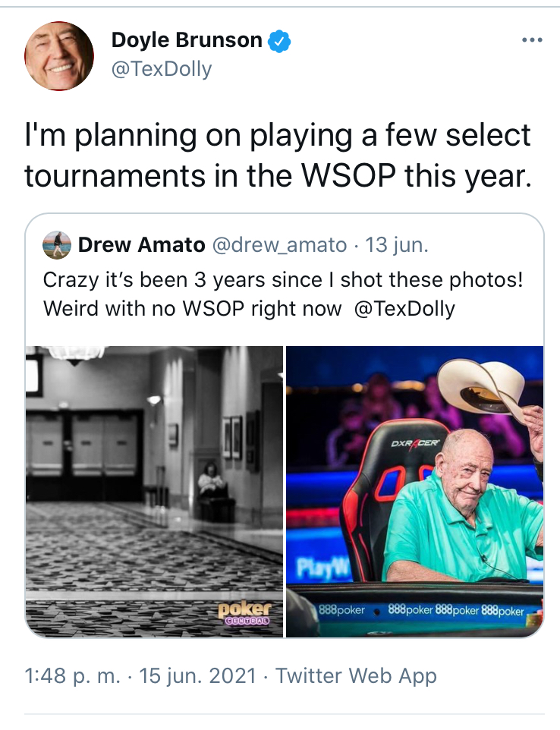Click the main tweet text about WSOP
The width and height of the screenshot is (560, 730).
click(x=278, y=156)
